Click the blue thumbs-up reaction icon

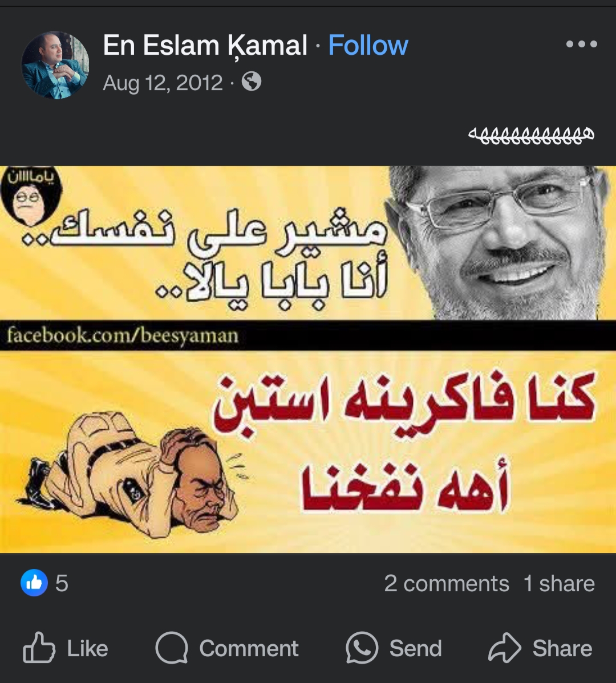pos(34,583)
